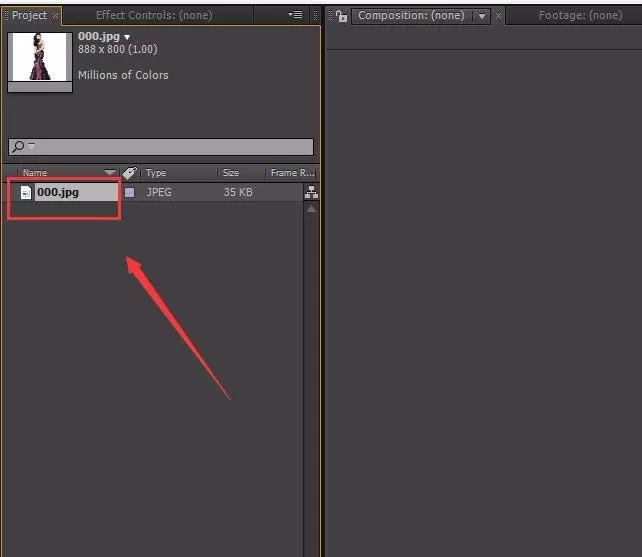Sort by the Type column header
Image resolution: width=642 pixels, height=557 pixels.
(156, 173)
